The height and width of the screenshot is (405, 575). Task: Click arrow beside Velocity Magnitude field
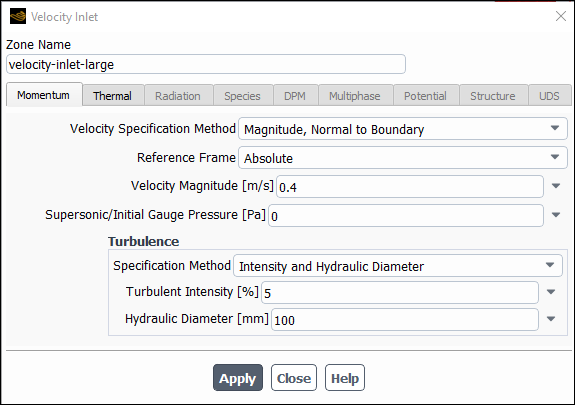coord(556,186)
